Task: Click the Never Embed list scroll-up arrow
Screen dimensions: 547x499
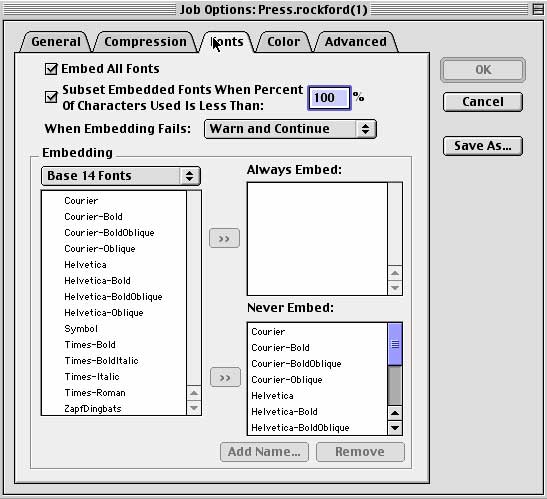Action: [395, 413]
